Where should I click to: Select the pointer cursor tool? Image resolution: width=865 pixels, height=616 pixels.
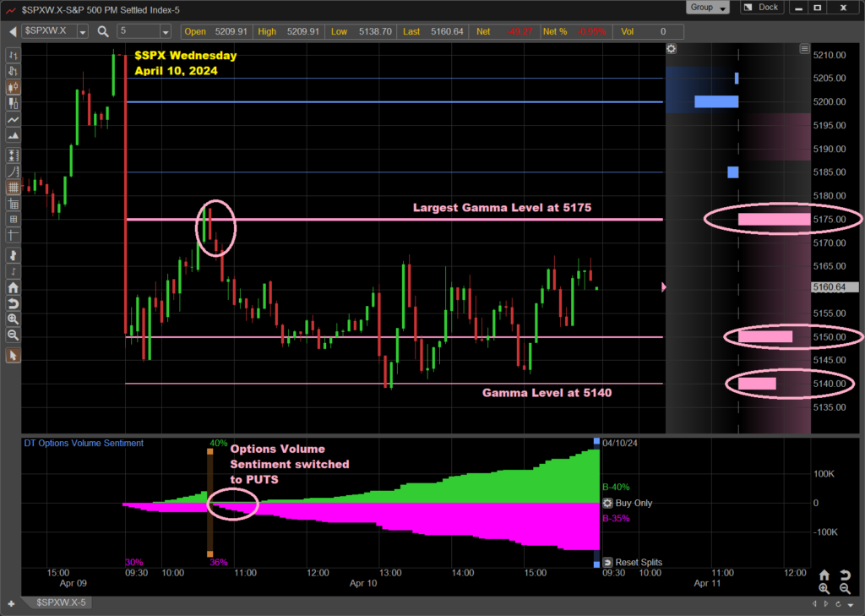(x=13, y=355)
